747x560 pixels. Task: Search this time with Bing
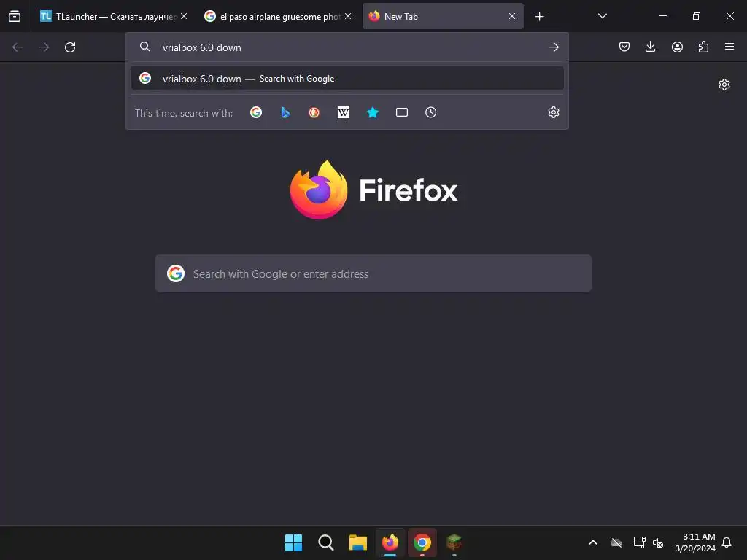(285, 113)
